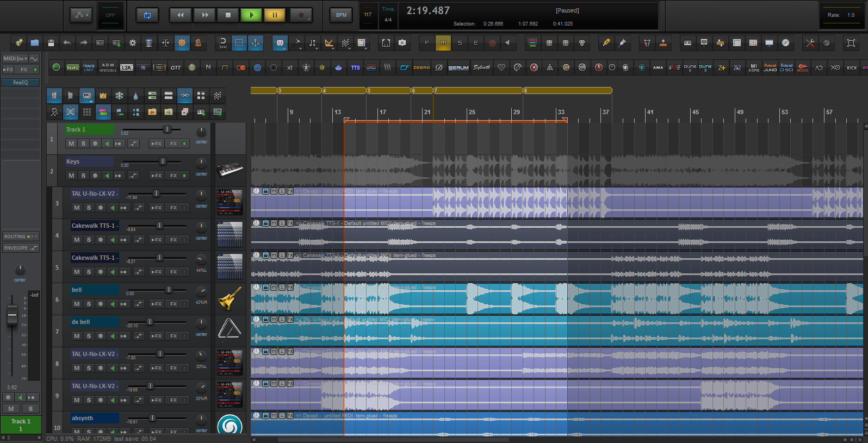The height and width of the screenshot is (443, 868).
Task: Click the Track 1 volume fader
Action: tap(168, 129)
